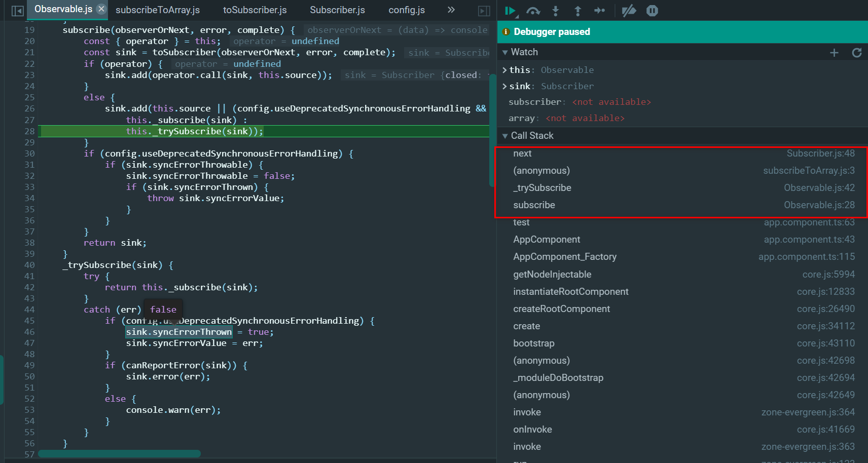The image size is (868, 463).
Task: Switch to subscribeToArray.js tab
Action: (x=158, y=10)
